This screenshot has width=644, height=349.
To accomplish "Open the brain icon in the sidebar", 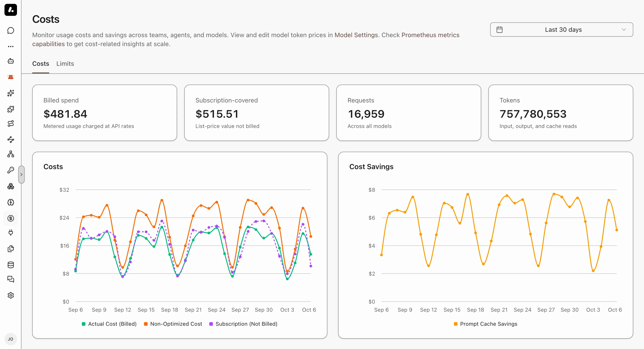I will coord(11,202).
